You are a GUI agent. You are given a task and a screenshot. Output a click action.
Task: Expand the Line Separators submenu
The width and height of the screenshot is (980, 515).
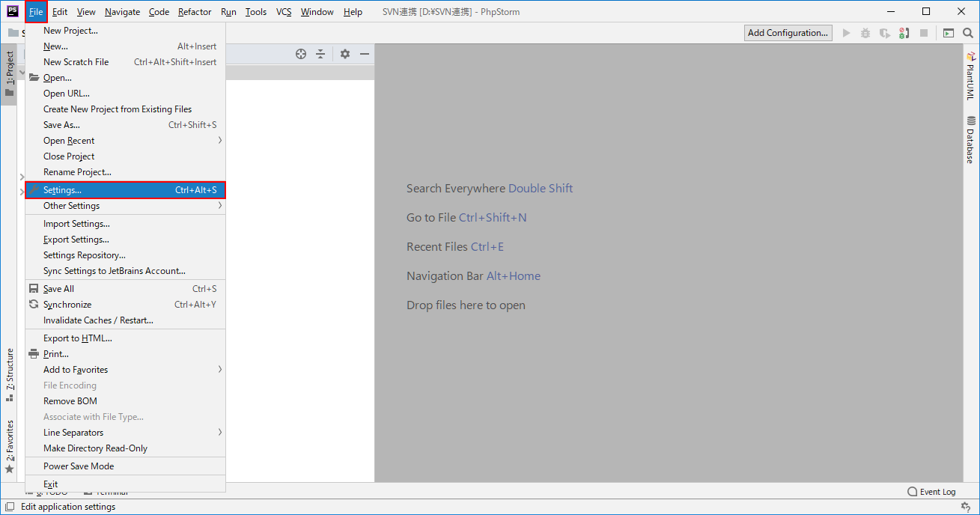[125, 433]
